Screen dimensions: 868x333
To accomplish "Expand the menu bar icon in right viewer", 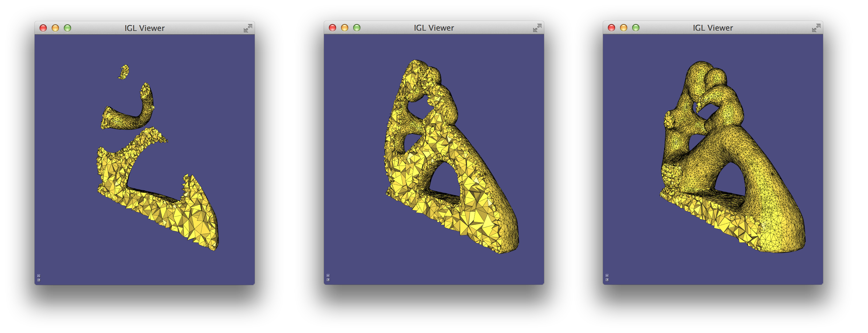I will [x=607, y=275].
